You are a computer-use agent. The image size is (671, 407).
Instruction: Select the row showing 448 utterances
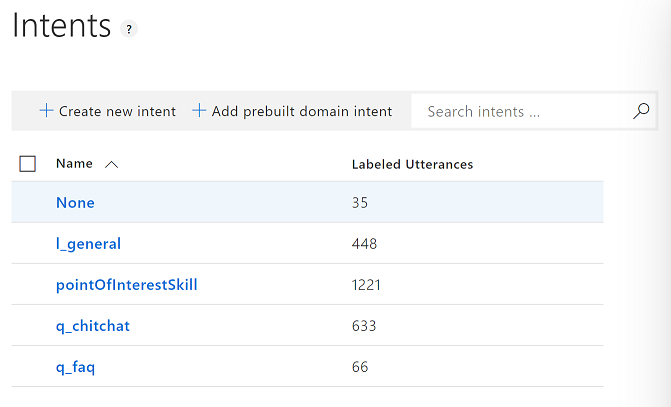pyautogui.click(x=307, y=244)
